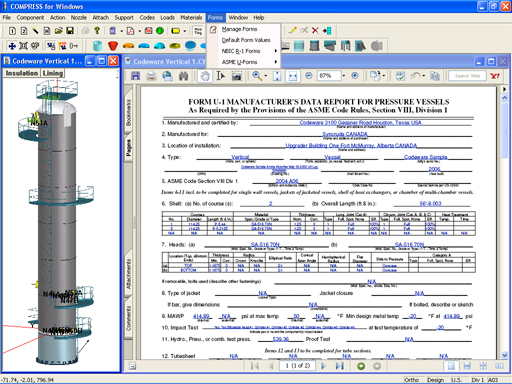Click the 87% zoom percentage field
The width and height of the screenshot is (512, 384).
328,76
